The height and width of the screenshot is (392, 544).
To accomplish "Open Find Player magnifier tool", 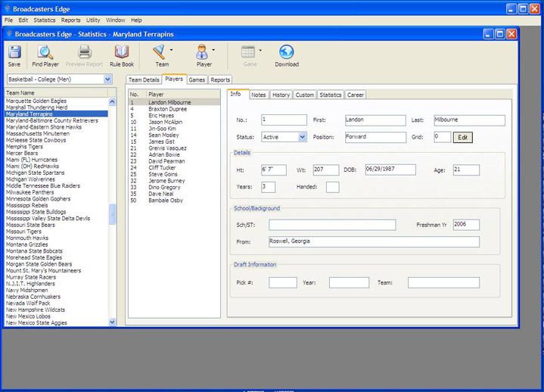I will point(45,52).
